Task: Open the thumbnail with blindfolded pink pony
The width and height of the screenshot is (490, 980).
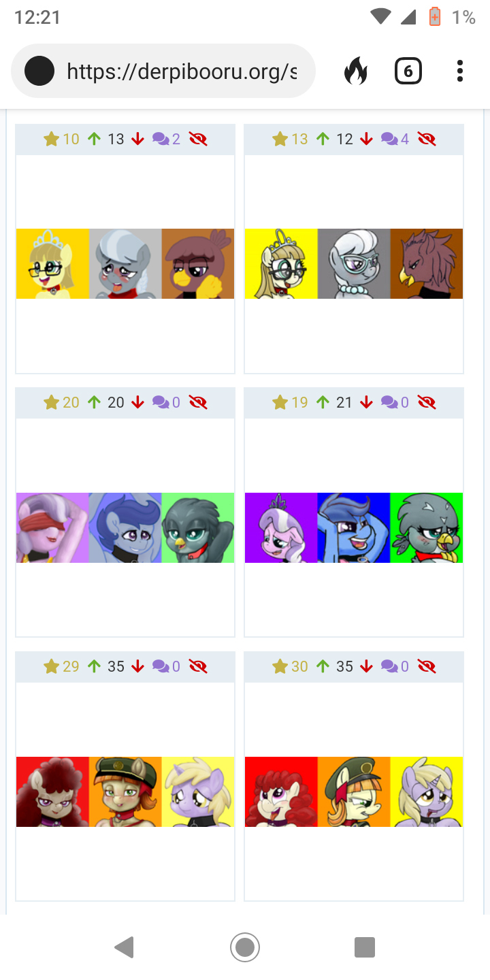Action: 125,527
